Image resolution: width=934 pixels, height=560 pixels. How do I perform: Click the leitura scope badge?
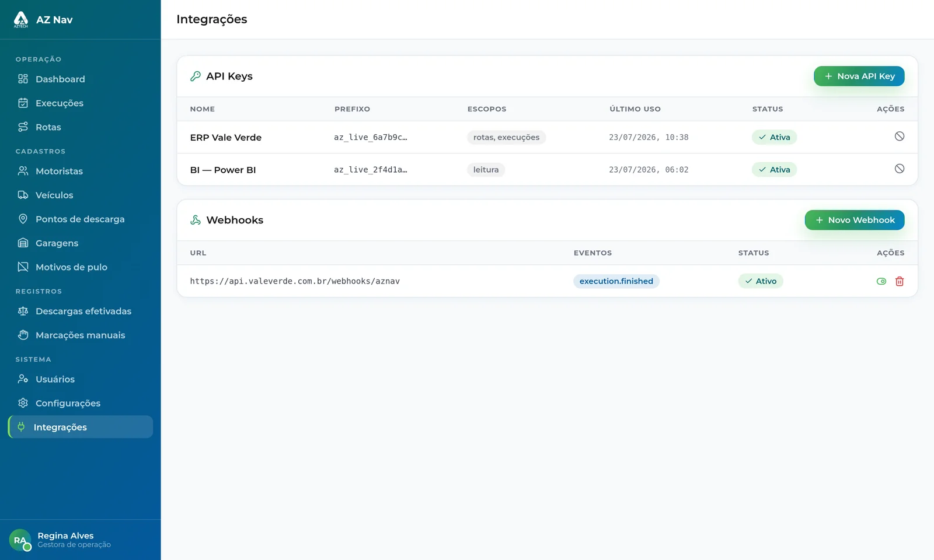click(x=486, y=170)
